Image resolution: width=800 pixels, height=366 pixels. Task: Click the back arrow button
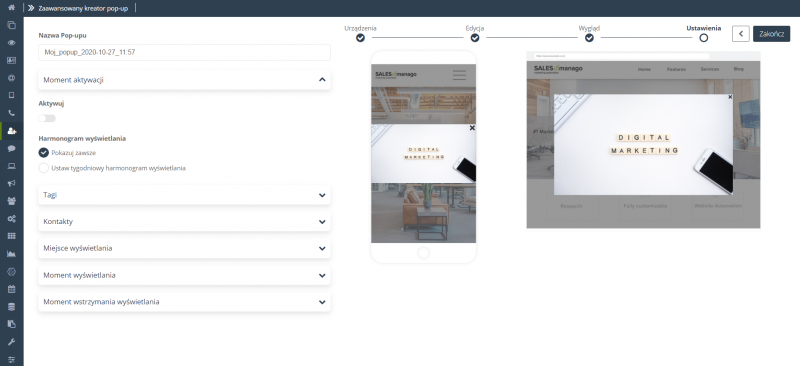click(740, 34)
